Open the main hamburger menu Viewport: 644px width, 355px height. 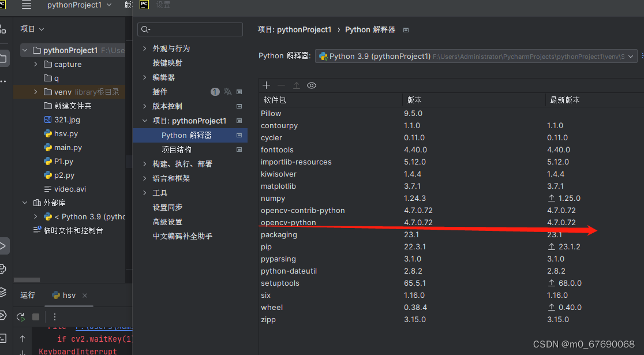click(27, 5)
